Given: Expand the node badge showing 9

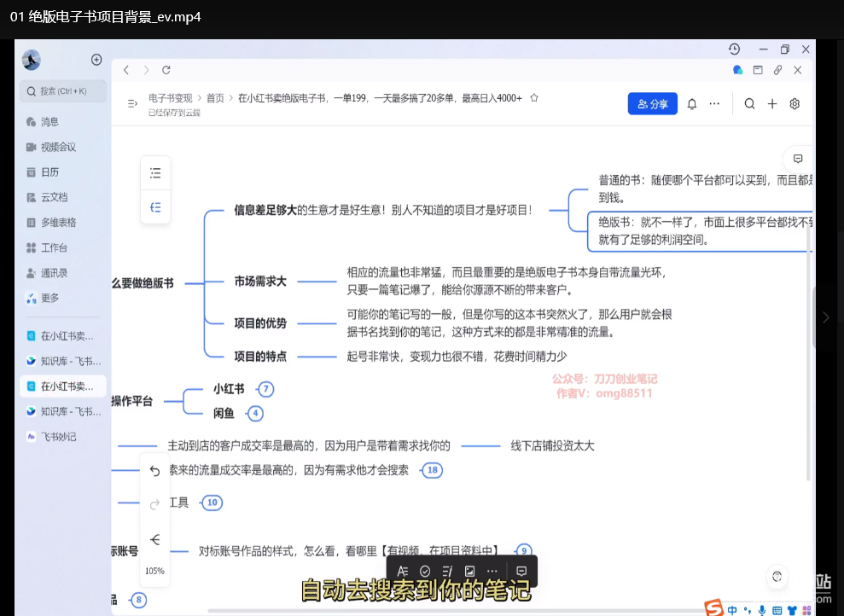Looking at the screenshot, I should coord(524,551).
